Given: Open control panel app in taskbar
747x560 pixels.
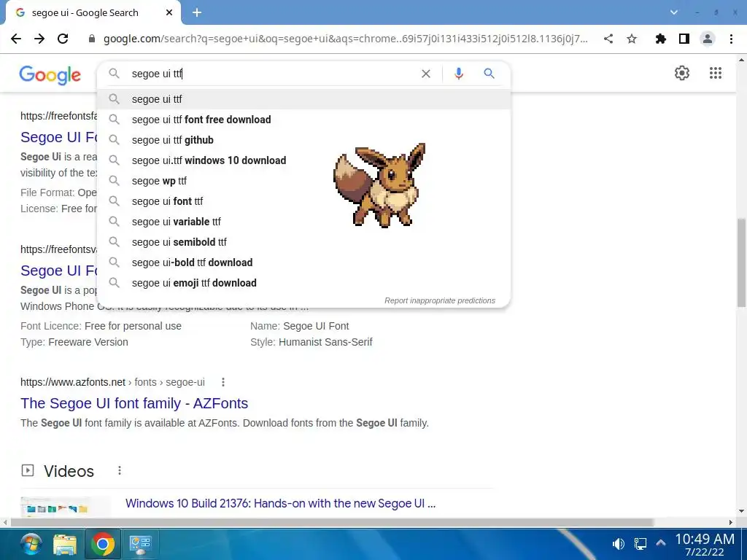Looking at the screenshot, I should [x=140, y=544].
